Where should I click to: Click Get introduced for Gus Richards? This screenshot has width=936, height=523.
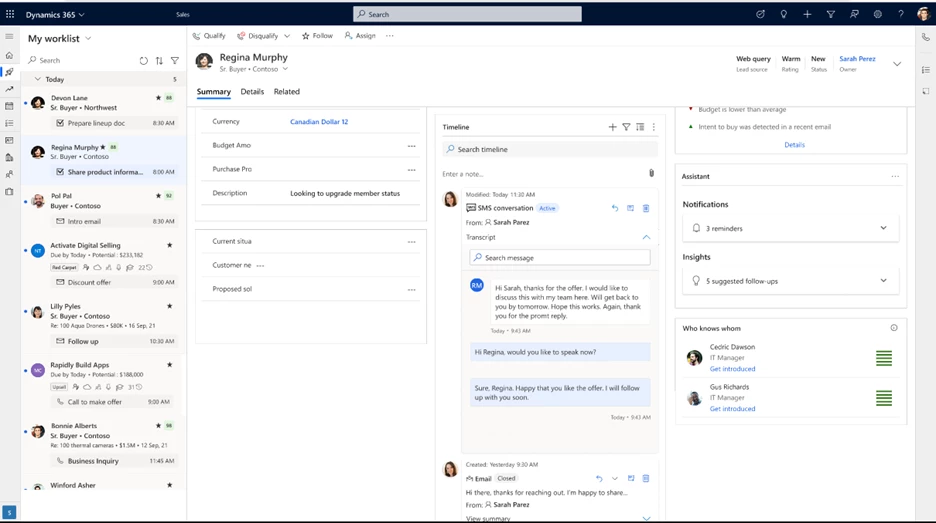click(x=732, y=409)
